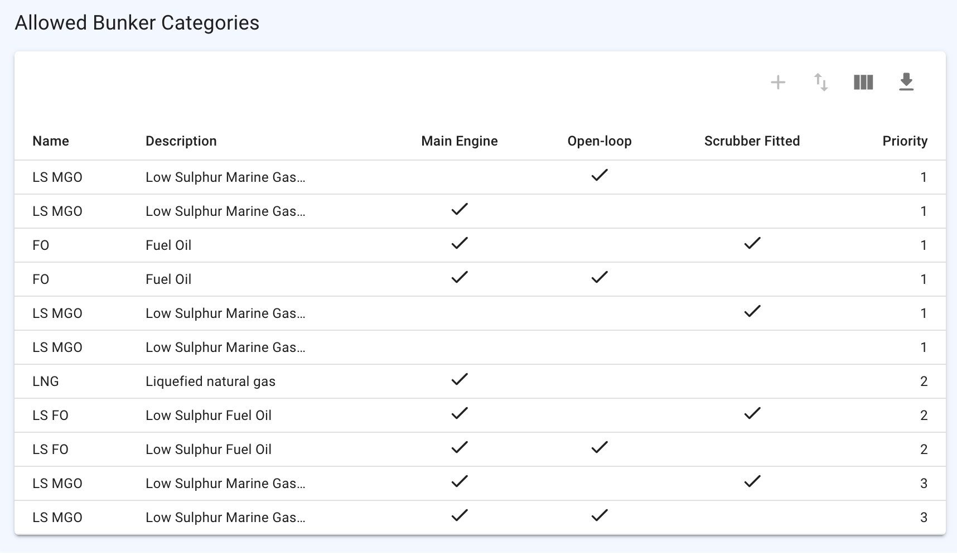
Task: Toggle Scrubber Fitted checkmark in LS FO row
Action: [752, 414]
